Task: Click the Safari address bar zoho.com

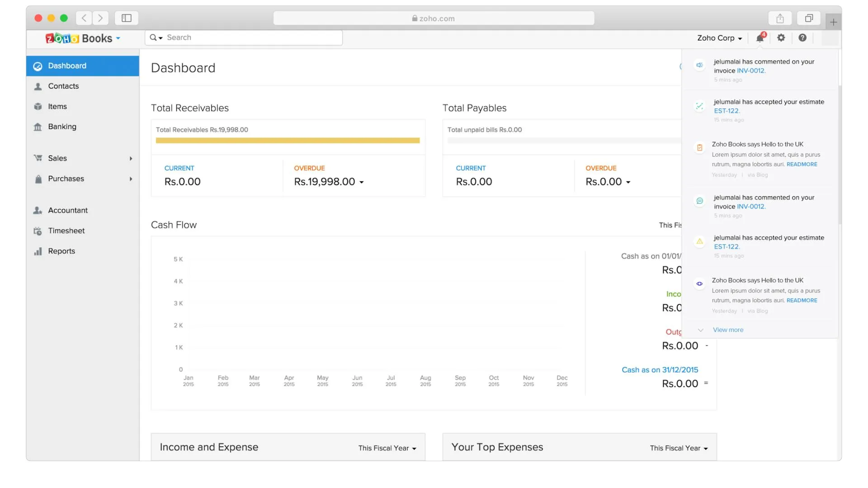Action: [434, 18]
